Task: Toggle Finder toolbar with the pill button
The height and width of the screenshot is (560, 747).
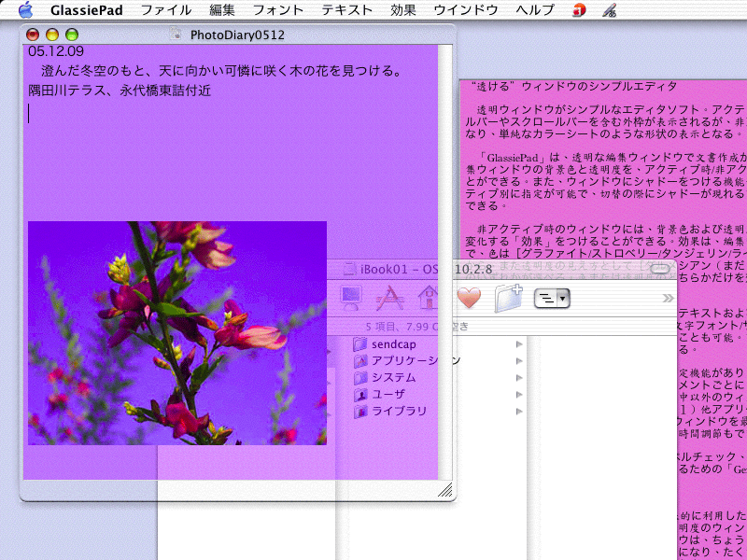Action: click(660, 269)
